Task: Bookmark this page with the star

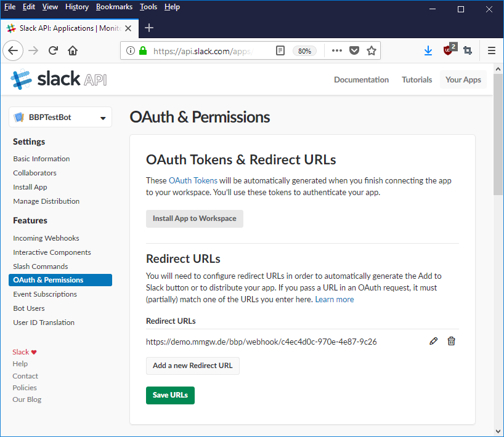Action: tap(372, 50)
